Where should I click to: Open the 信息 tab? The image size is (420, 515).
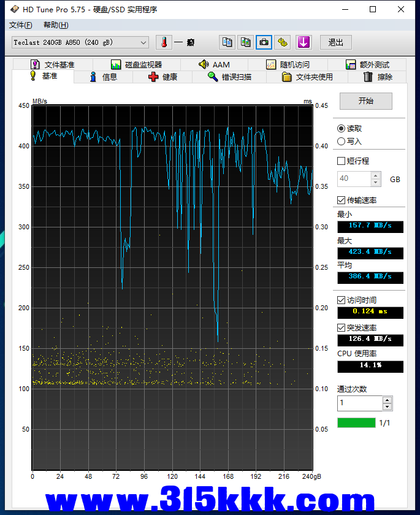[104, 77]
